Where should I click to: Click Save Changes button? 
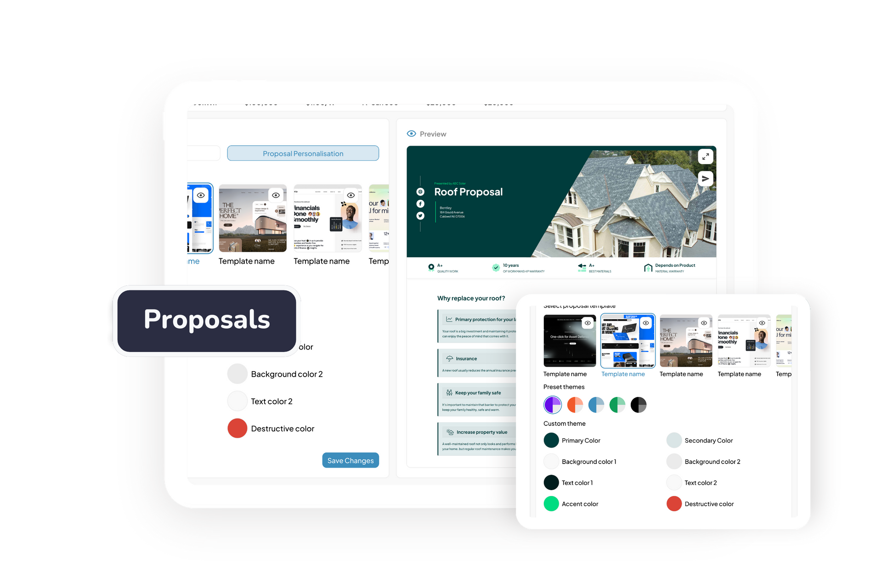click(x=351, y=460)
